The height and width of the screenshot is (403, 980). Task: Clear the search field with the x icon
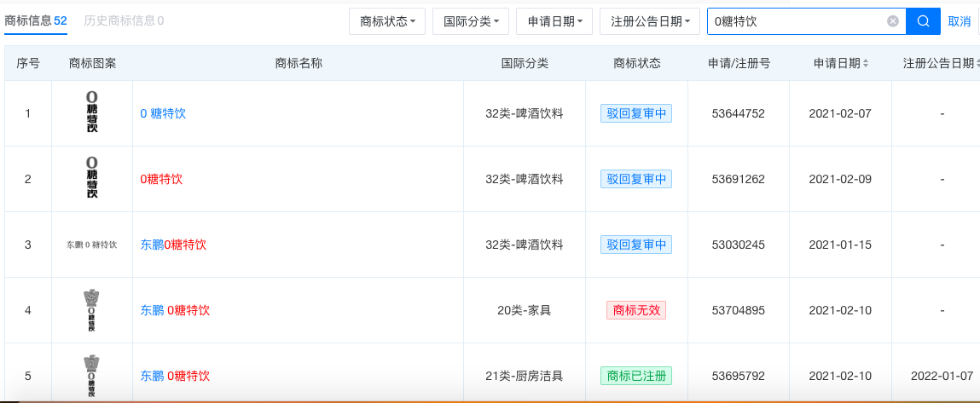(x=893, y=21)
